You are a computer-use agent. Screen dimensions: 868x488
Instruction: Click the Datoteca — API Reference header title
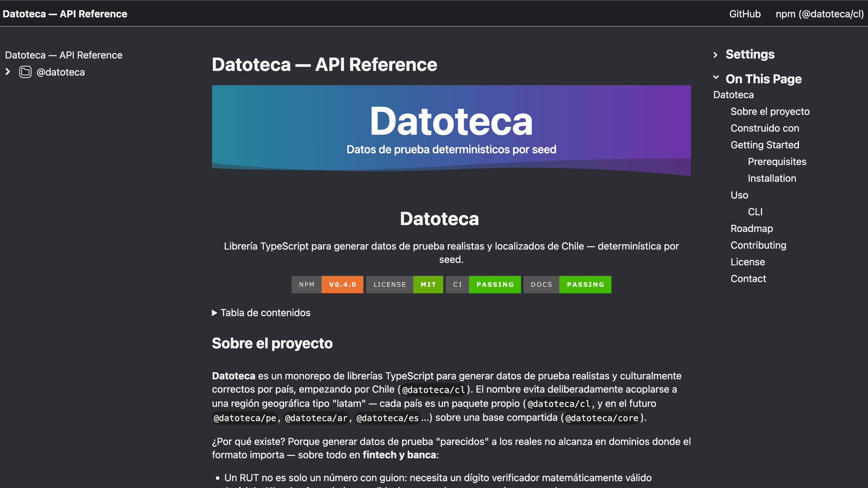click(x=65, y=14)
